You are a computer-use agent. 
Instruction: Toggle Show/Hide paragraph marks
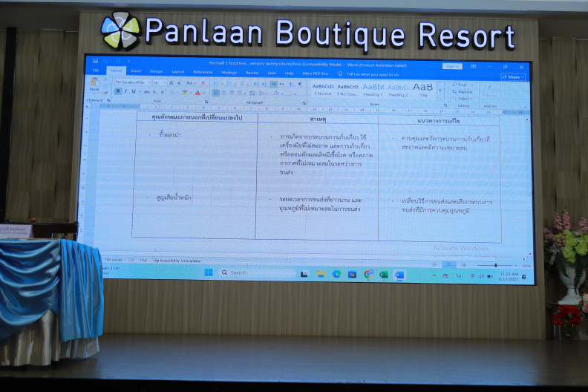point(300,85)
